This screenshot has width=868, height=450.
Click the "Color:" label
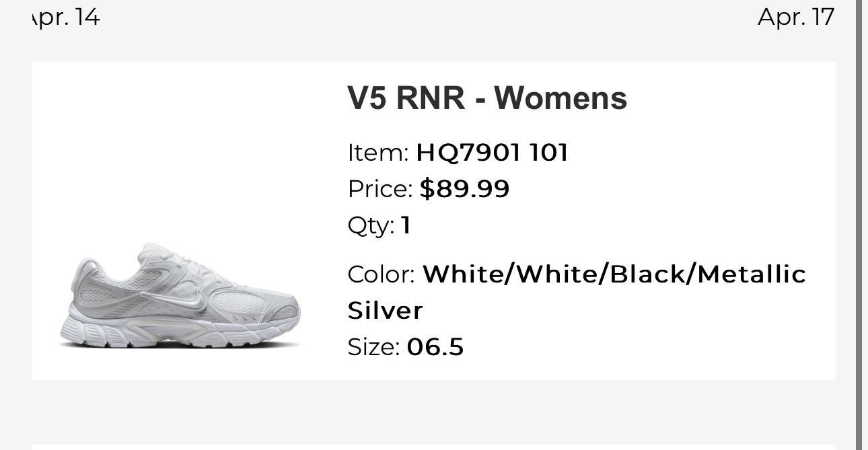click(382, 274)
